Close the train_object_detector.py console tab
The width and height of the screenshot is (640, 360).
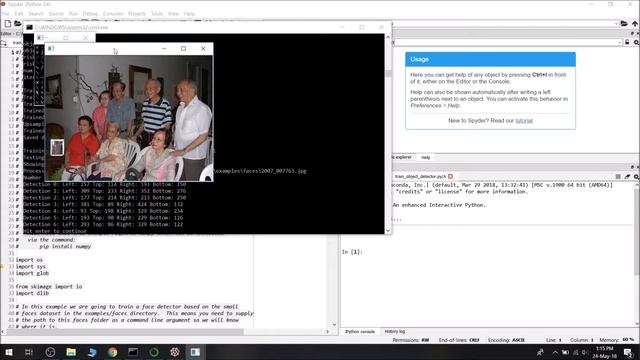point(451,176)
